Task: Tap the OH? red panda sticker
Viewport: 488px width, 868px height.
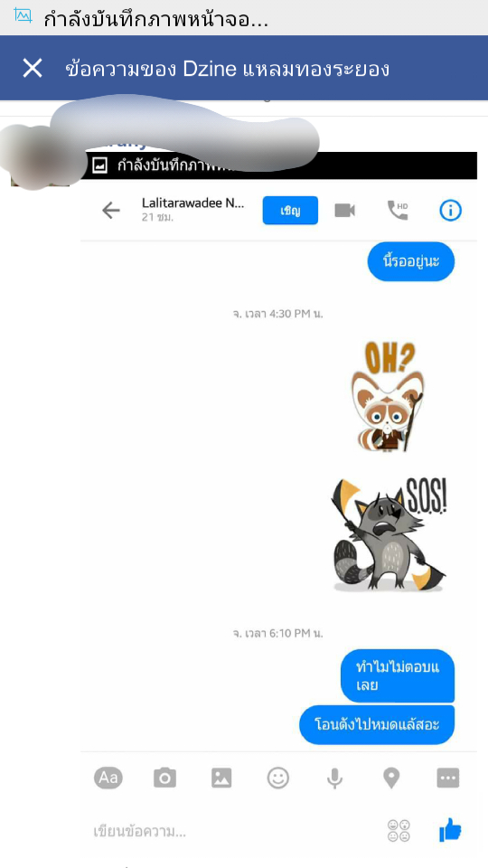Action: (x=388, y=396)
